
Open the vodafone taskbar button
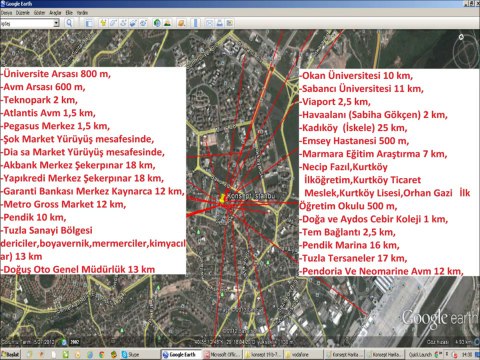pos(303,354)
